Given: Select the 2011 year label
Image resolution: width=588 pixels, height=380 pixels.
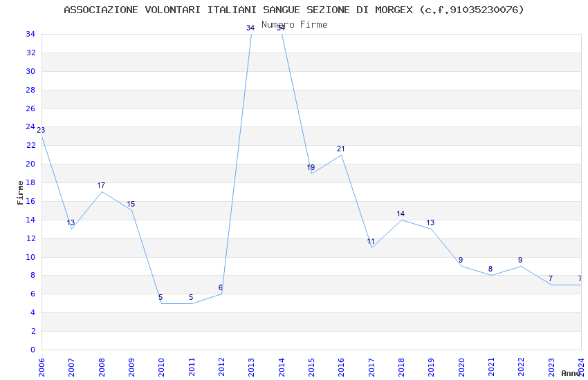Looking at the screenshot, I should pyautogui.click(x=192, y=367).
